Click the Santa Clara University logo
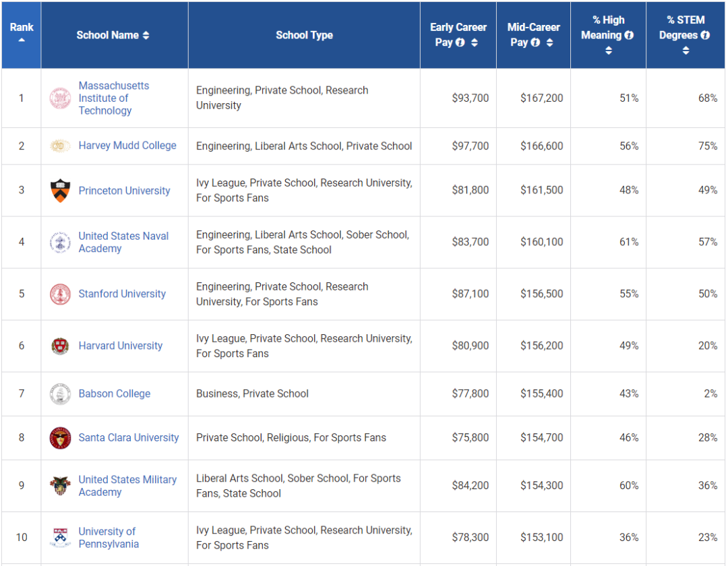 click(x=60, y=438)
